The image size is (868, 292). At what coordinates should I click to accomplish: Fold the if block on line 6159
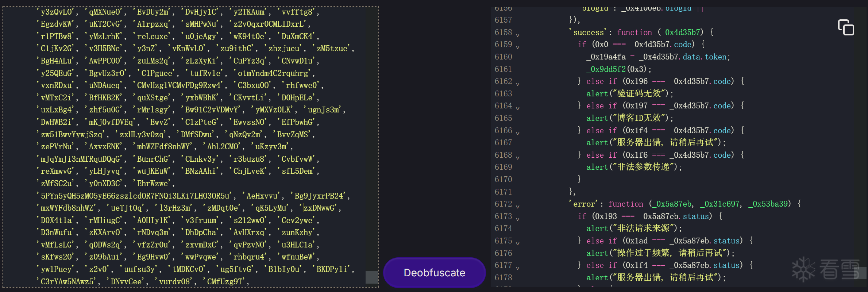(x=518, y=47)
